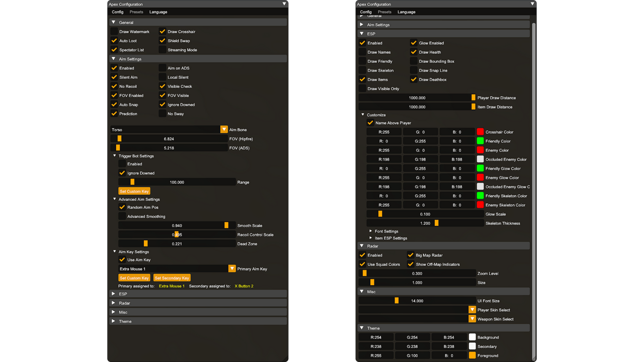The image size is (644, 362).
Task: Enable Streaming Mode checkbox
Action: (x=163, y=50)
